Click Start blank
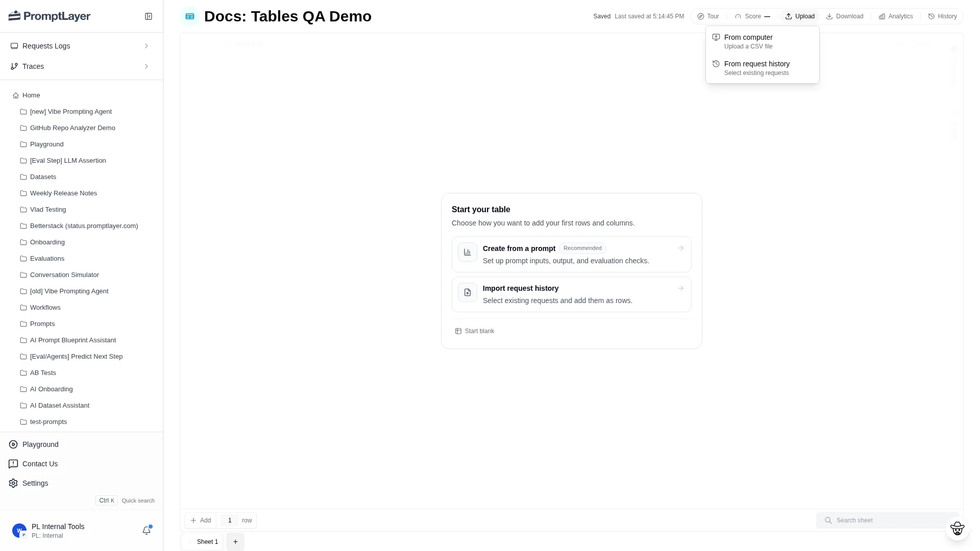Image resolution: width=980 pixels, height=551 pixels. pos(475,331)
